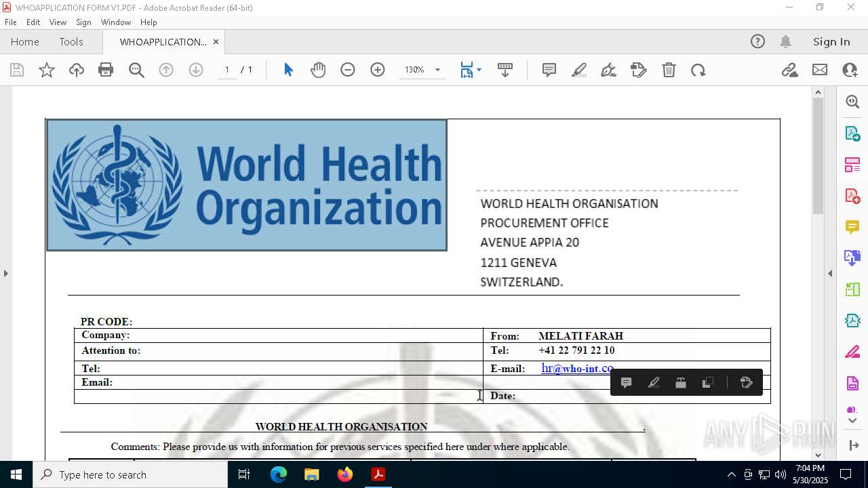The width and height of the screenshot is (868, 488).
Task: Click the arrow-to-bar icon below the right pane tools
Action: tap(852, 445)
